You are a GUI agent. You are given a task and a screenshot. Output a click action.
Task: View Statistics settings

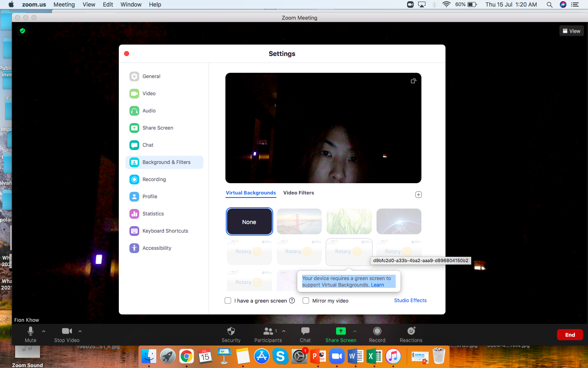click(164, 214)
